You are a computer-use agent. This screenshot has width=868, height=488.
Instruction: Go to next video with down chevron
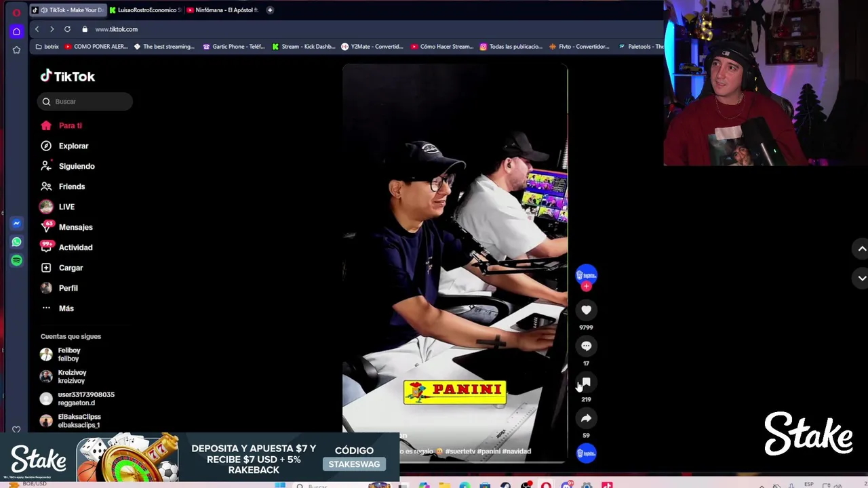point(861,278)
